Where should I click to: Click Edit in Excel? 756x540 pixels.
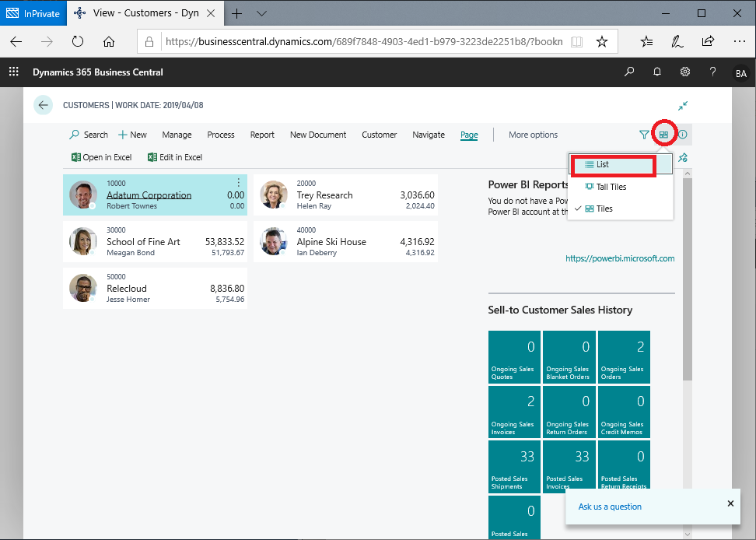coord(175,157)
